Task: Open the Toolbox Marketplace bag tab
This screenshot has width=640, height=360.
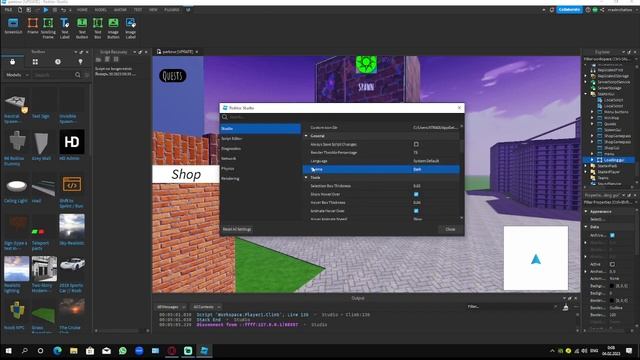Action: (x=13, y=62)
